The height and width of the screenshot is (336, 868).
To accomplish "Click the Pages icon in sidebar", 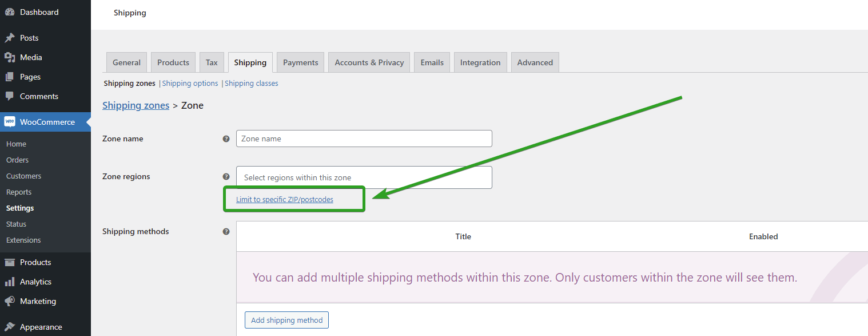I will [x=10, y=77].
